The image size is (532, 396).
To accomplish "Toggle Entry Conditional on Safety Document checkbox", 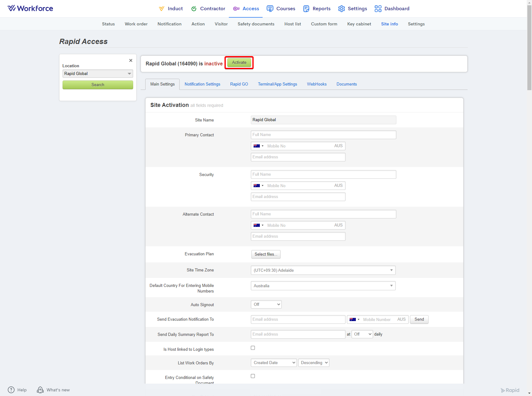I will 253,376.
